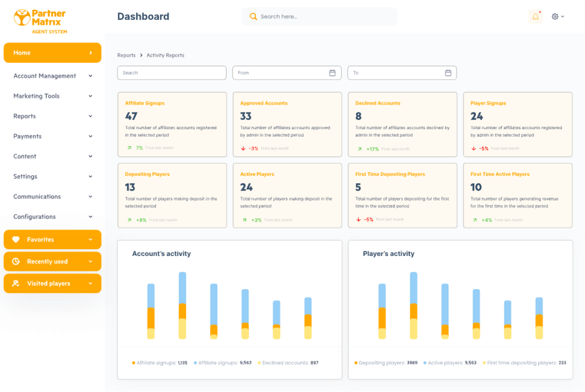Open the Declined Accounts card title
This screenshot has width=585, height=392.
(x=378, y=103)
